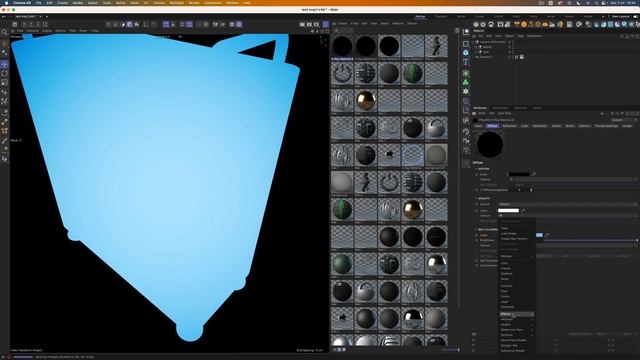Open the Opacity Source dropdown

click(x=567, y=204)
